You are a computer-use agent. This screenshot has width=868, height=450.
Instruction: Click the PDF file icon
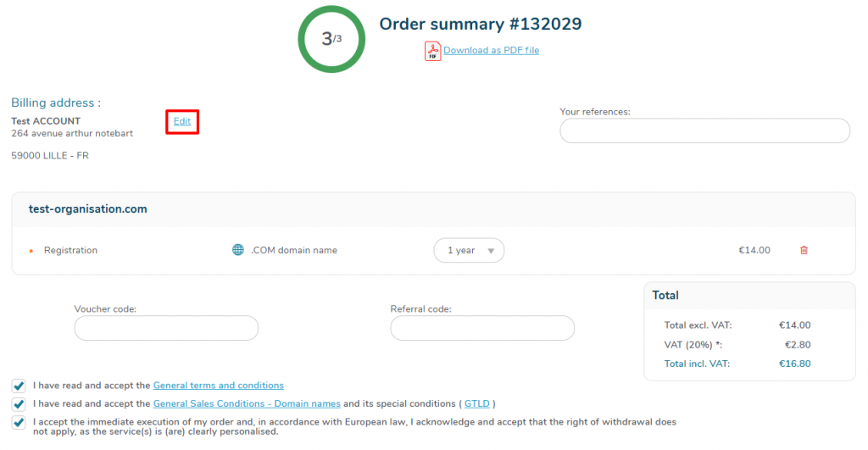433,51
